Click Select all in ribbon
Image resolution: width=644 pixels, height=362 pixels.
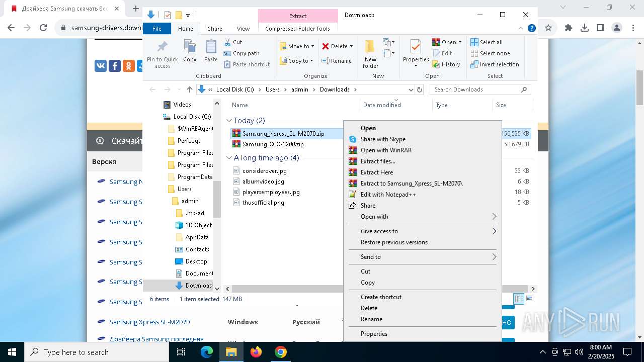tap(487, 42)
